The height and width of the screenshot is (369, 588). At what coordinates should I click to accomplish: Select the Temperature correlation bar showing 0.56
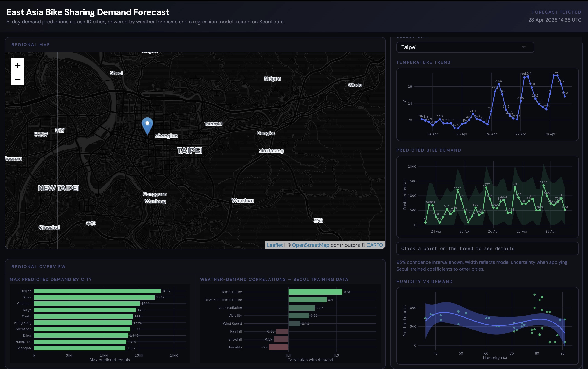(x=315, y=292)
